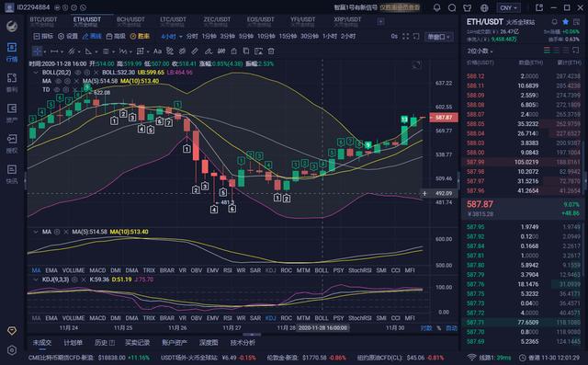Select the ruler measurement tool
Viewport: 588px width, 365px height.
point(195,51)
